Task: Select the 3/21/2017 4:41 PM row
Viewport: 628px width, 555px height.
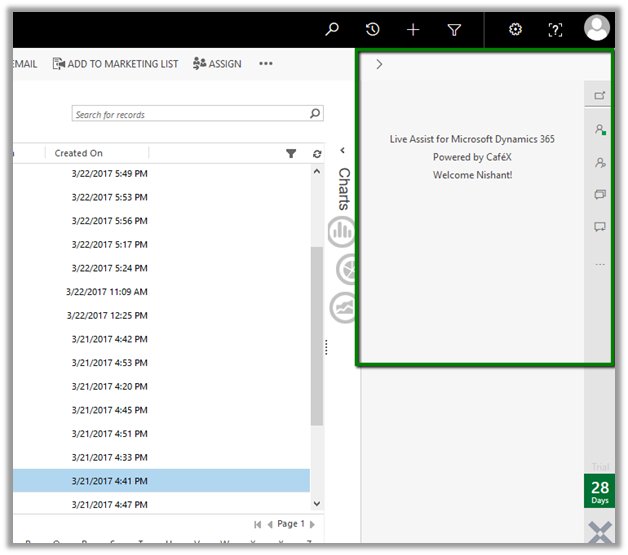Action: tap(110, 481)
